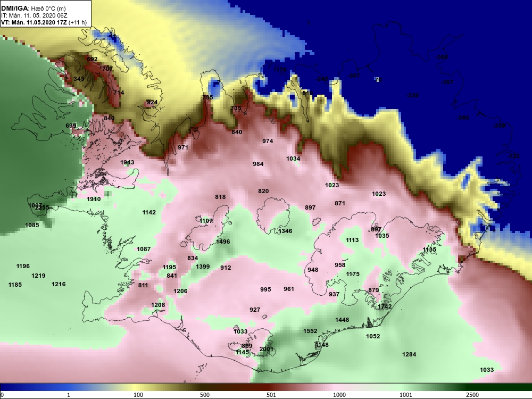532x399 pixels.
Task: Click the legend label '2500'
Action: point(472,395)
